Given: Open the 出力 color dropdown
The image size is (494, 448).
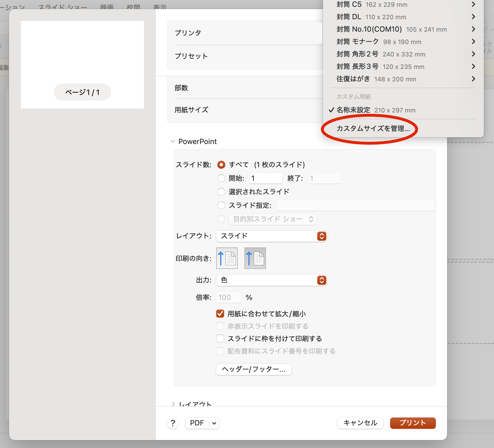Looking at the screenshot, I should click(x=272, y=280).
